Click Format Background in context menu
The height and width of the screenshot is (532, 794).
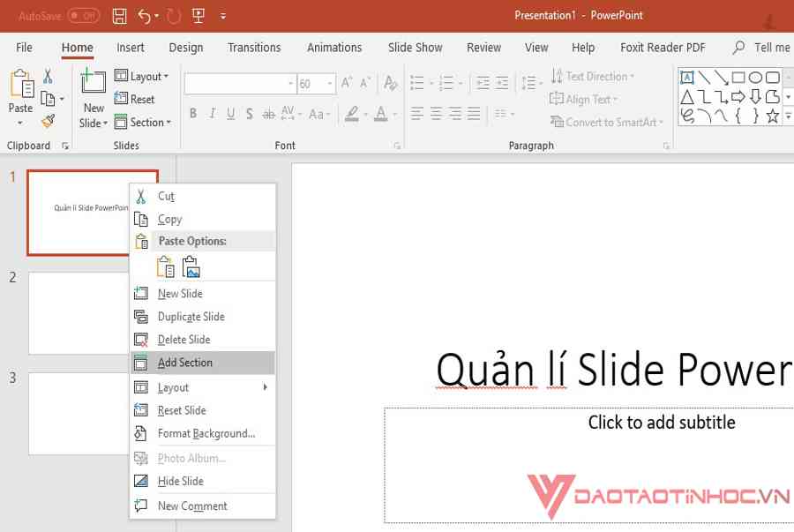[x=203, y=433]
